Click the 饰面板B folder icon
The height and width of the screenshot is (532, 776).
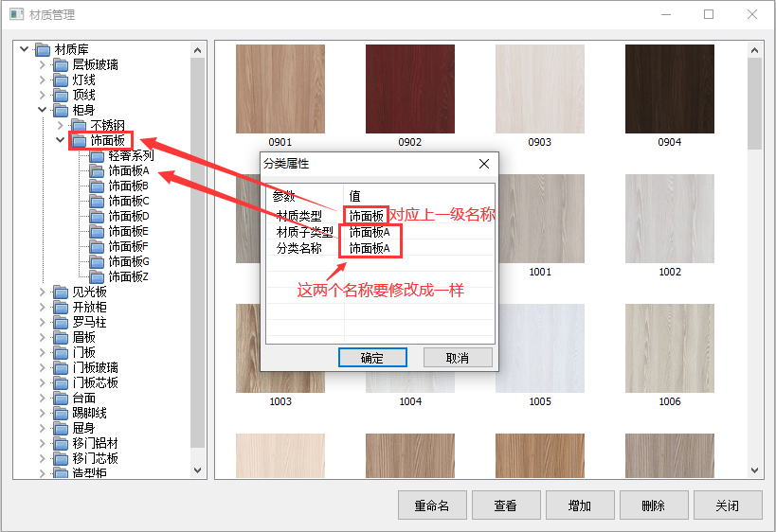pos(97,186)
